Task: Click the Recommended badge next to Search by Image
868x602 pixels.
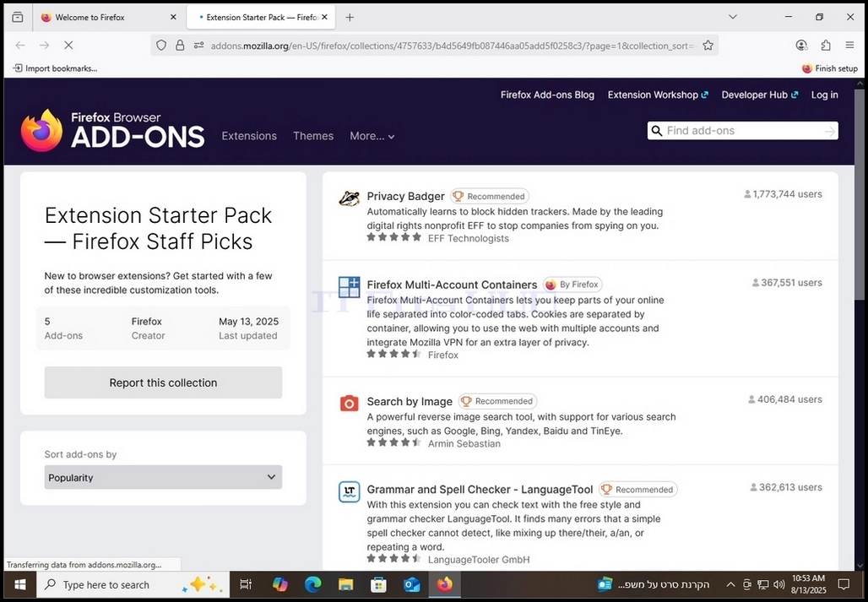Action: [x=497, y=401]
